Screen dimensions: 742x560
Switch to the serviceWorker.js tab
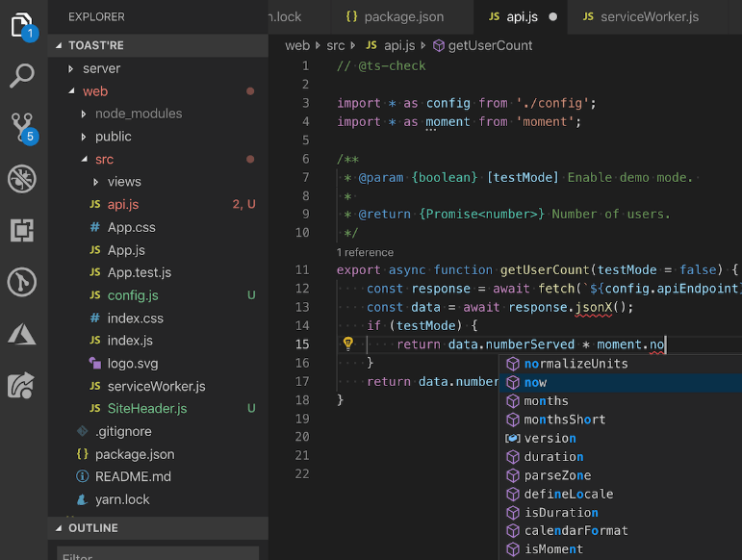point(650,16)
